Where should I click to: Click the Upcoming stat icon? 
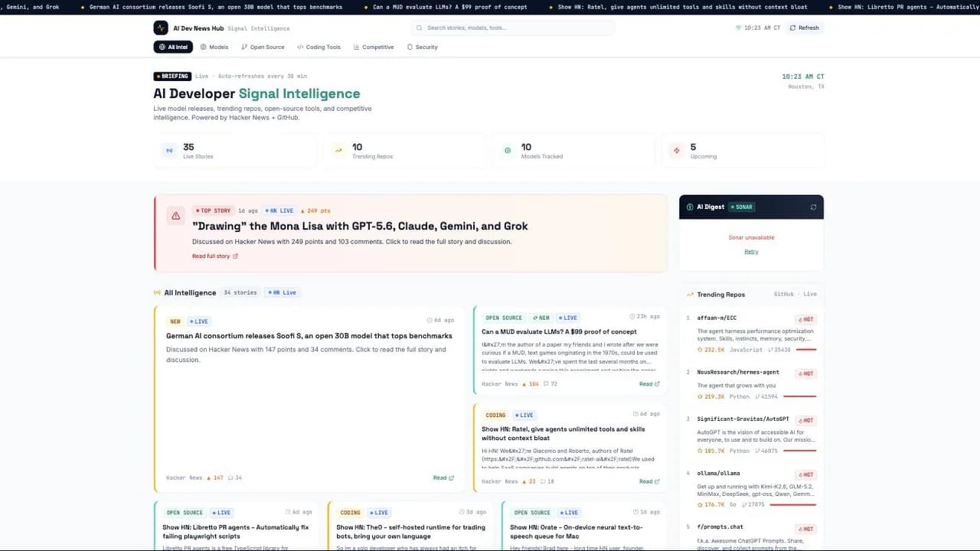click(x=676, y=151)
